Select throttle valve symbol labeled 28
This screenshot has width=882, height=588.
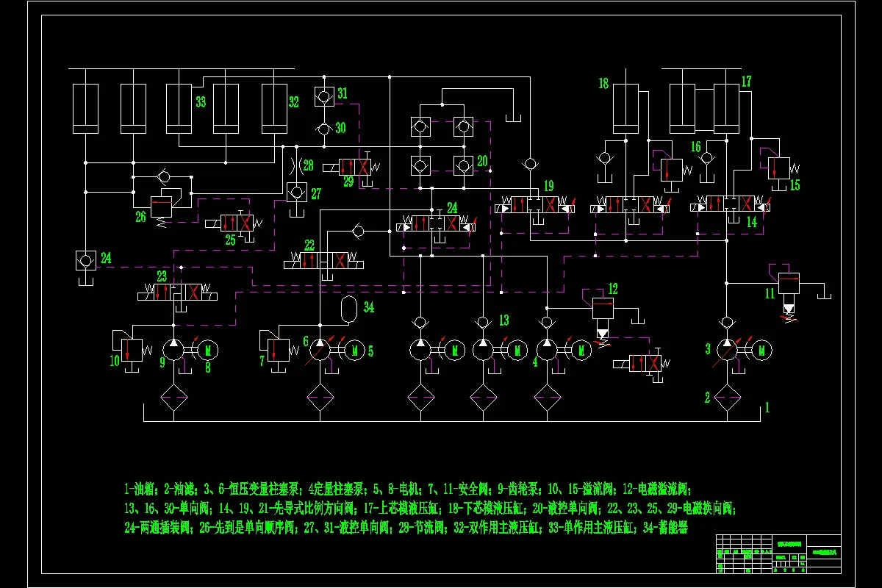(297, 165)
